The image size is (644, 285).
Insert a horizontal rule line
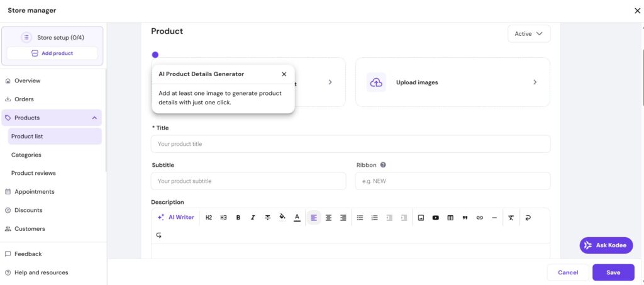tap(494, 218)
